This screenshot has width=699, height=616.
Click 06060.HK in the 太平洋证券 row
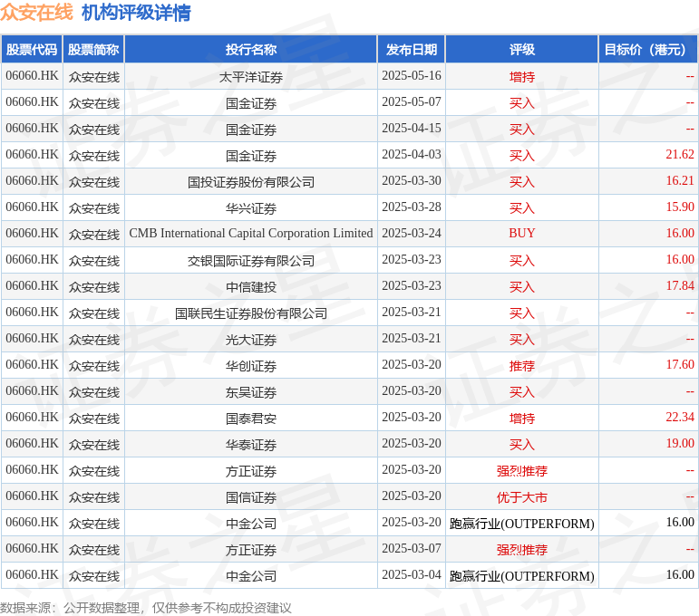(32, 76)
